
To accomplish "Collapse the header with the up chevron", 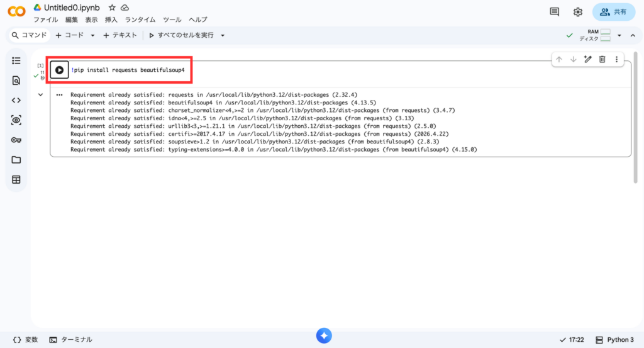I will point(633,36).
